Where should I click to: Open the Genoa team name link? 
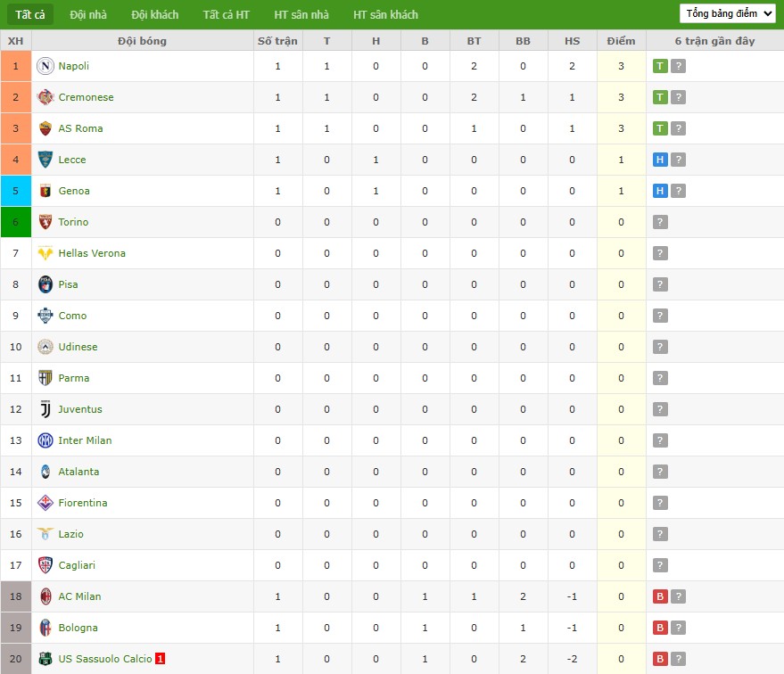(74, 191)
